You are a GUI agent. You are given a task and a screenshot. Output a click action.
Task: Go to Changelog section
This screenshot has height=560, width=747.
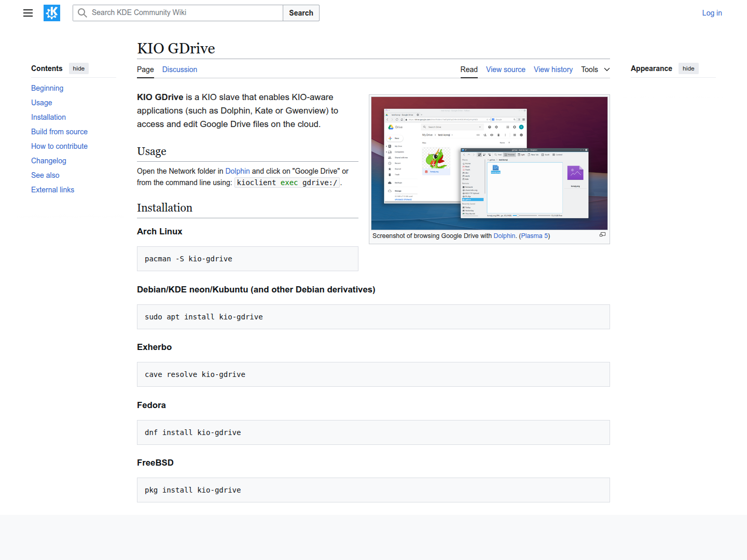49,161
